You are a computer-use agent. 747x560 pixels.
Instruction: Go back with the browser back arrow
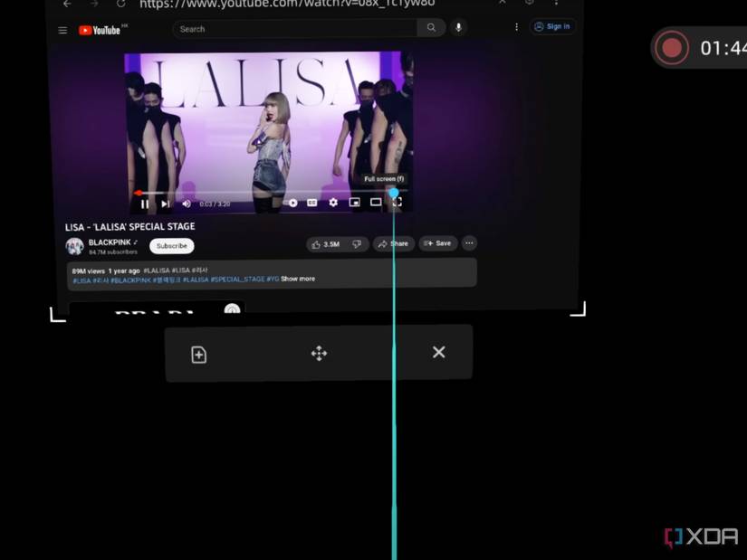[67, 4]
